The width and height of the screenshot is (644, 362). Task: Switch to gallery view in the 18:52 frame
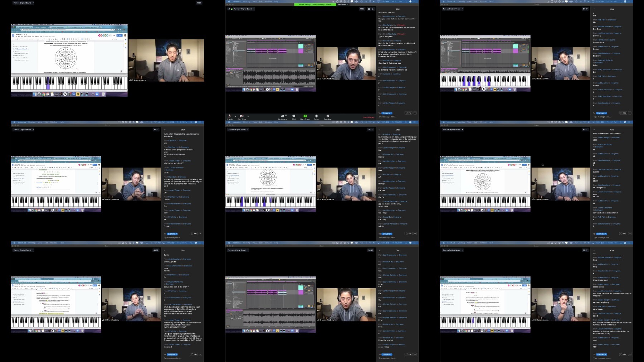pyautogui.click(x=369, y=9)
